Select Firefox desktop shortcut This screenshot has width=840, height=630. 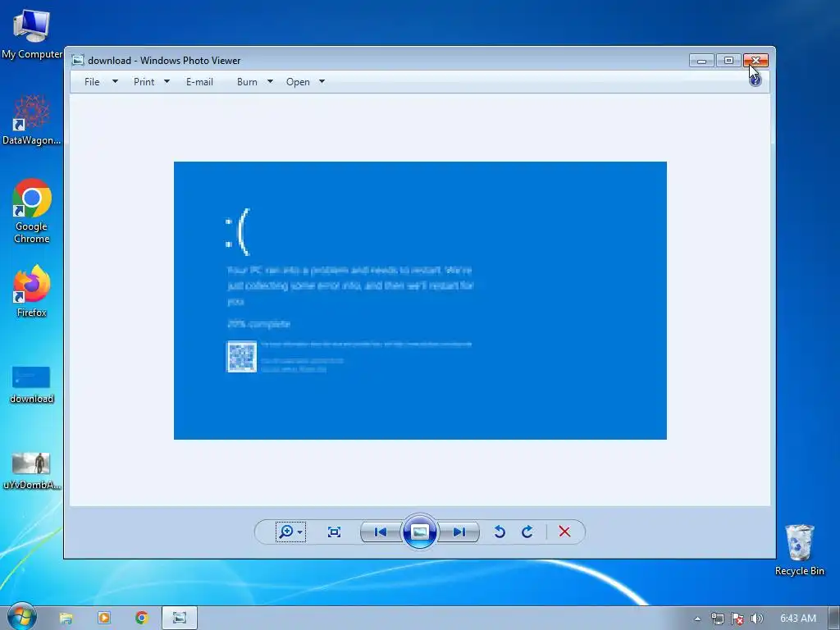(x=32, y=291)
